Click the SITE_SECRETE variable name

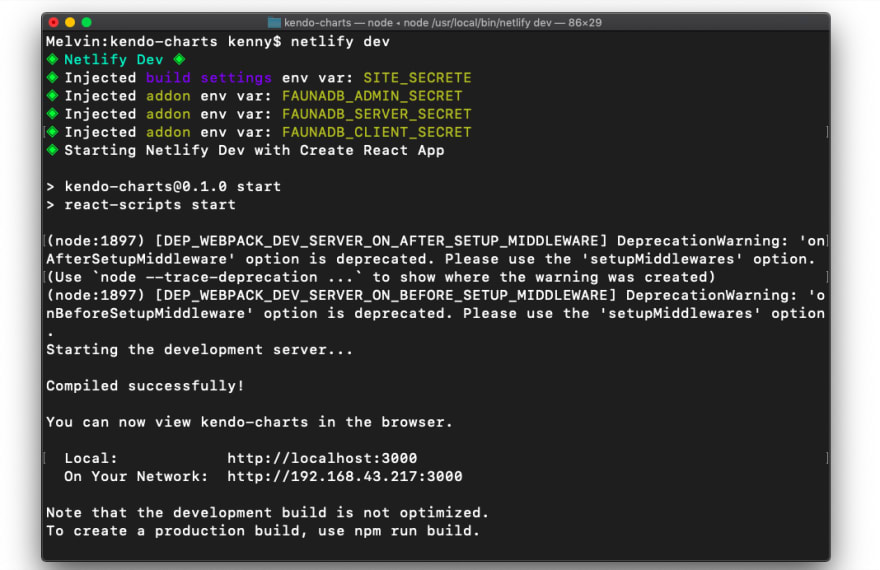coord(417,78)
